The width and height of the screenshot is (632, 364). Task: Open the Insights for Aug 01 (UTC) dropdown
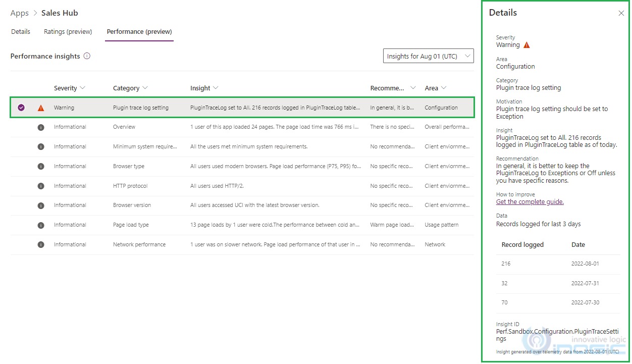pyautogui.click(x=429, y=56)
